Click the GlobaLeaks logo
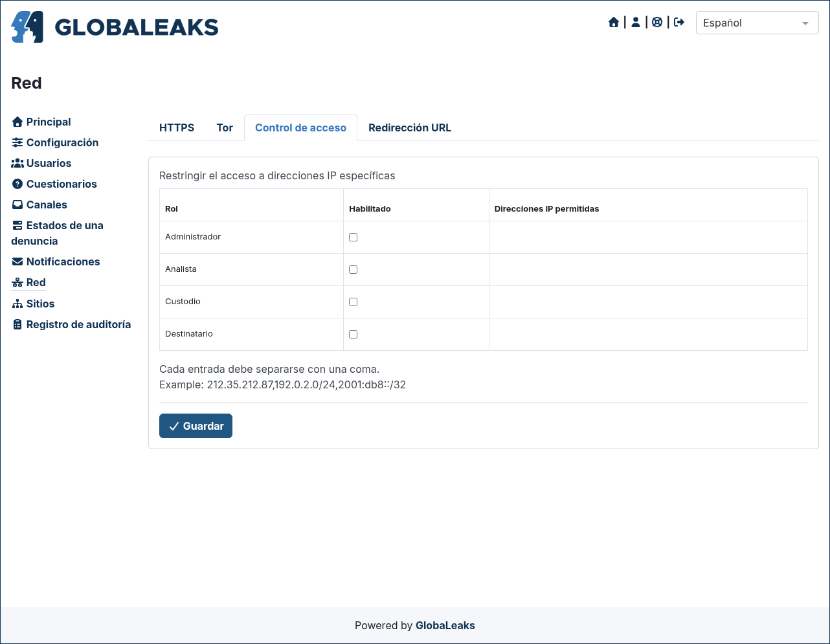830x644 pixels. point(115,27)
